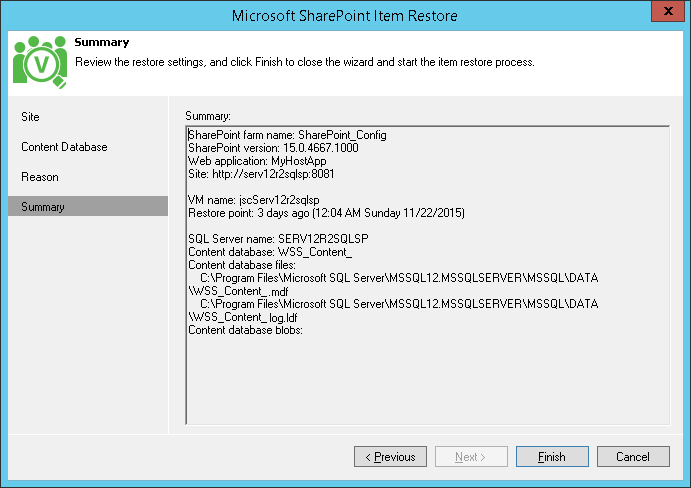
Task: Click the 'Web application: MyHostApp' line
Action: [257, 161]
